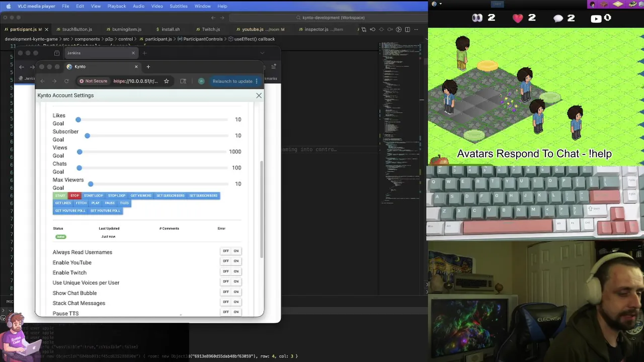Image resolution: width=644 pixels, height=362 pixels.
Task: Turn ON Use Unique Voices per User
Action: tap(236, 282)
